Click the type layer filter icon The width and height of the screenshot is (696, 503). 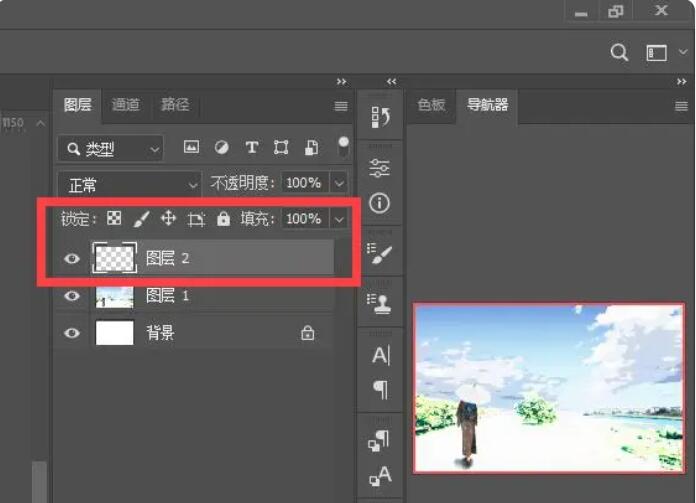[x=251, y=148]
